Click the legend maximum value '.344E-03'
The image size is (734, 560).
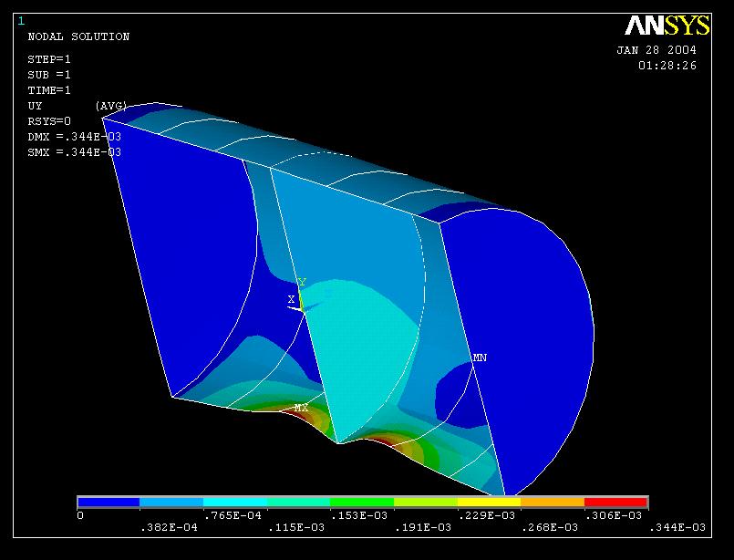pyautogui.click(x=677, y=527)
